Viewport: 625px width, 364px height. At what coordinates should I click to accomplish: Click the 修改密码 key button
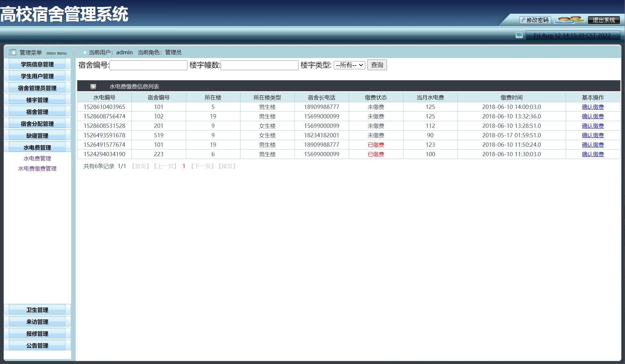[x=535, y=20]
